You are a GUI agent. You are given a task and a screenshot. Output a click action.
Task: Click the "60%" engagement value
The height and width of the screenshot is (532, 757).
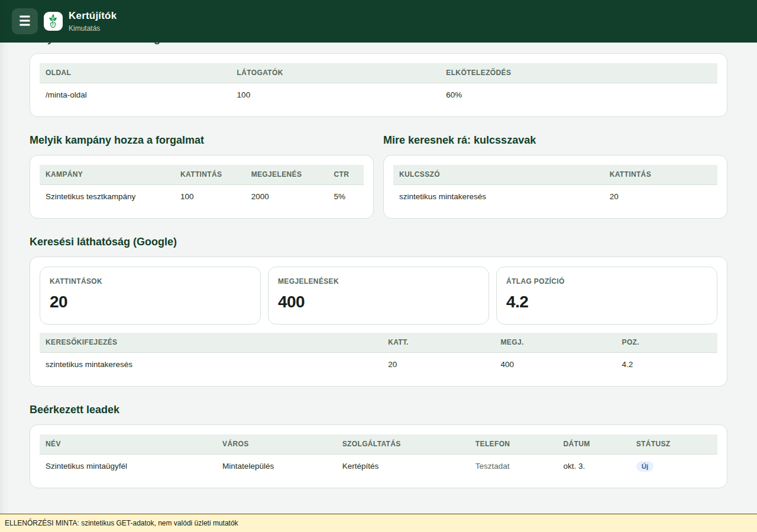coord(454,95)
